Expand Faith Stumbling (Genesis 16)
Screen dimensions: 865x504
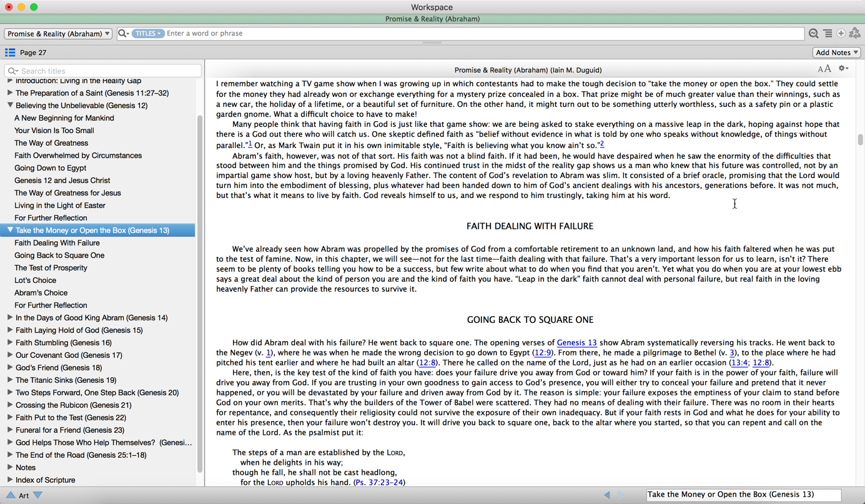coord(10,342)
